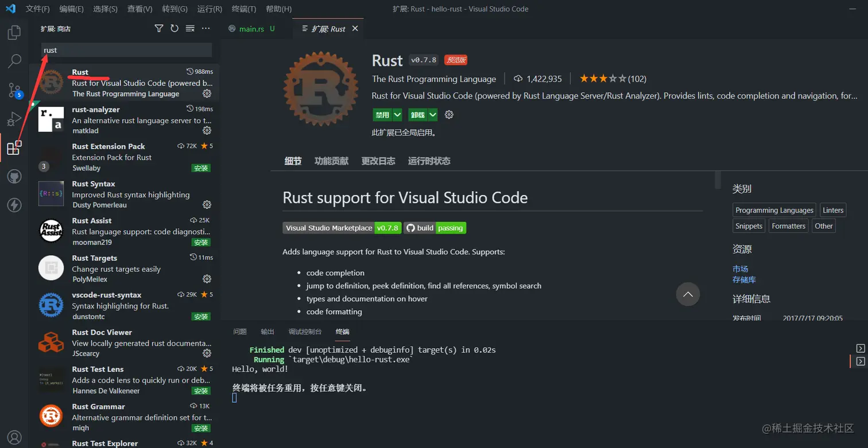This screenshot has height=448, width=868.
Task: Open the Extensions view icon
Action: (x=14, y=148)
